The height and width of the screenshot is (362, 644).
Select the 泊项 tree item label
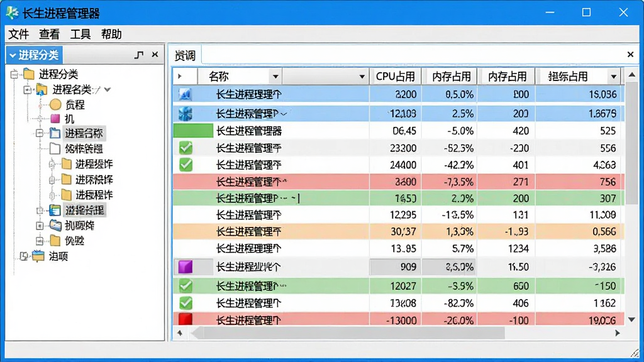[x=58, y=256]
